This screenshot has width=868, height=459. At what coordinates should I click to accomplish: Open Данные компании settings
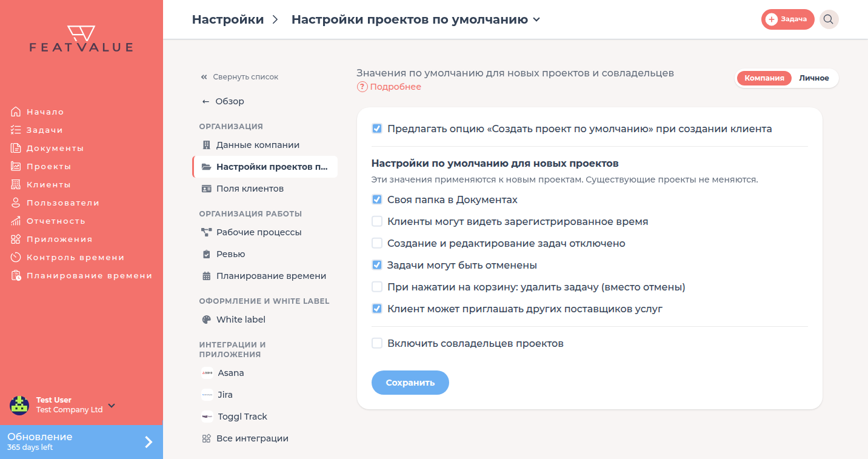pos(265,145)
